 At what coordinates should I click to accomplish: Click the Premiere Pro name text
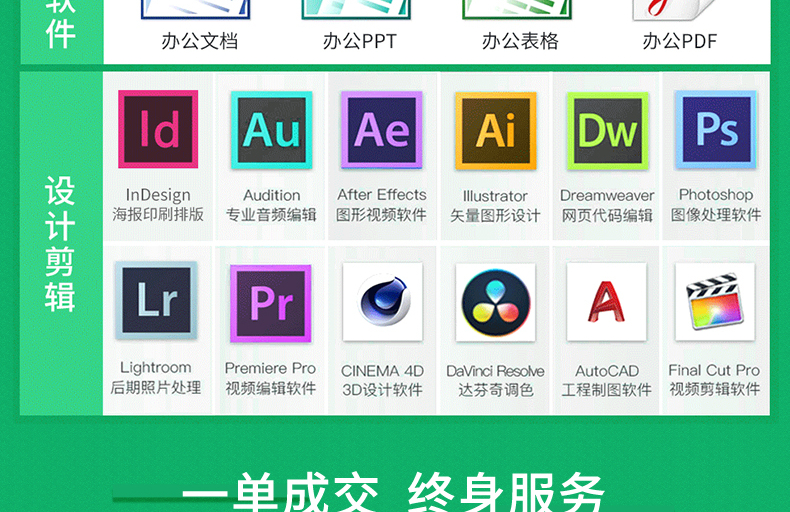click(271, 368)
